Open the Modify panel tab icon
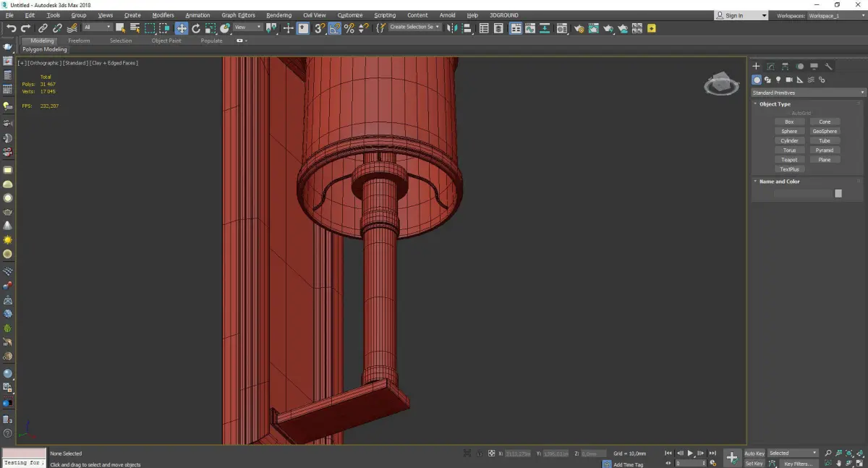This screenshot has height=468, width=868. coord(770,67)
